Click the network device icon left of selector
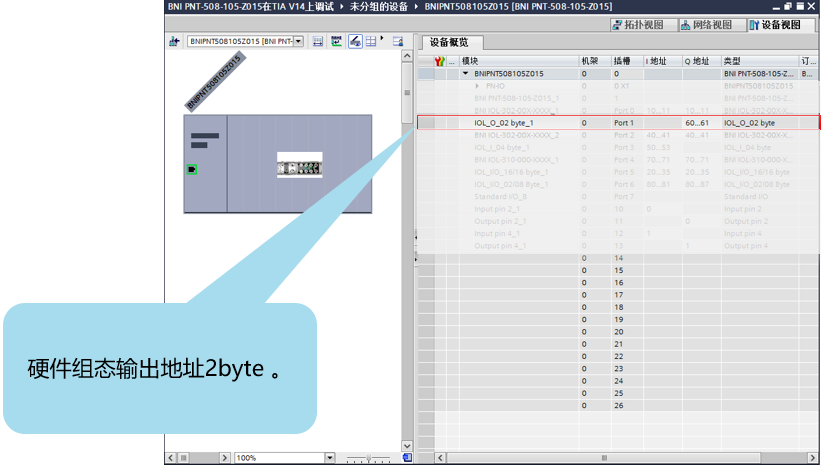This screenshot has width=821, height=466. tap(174, 42)
